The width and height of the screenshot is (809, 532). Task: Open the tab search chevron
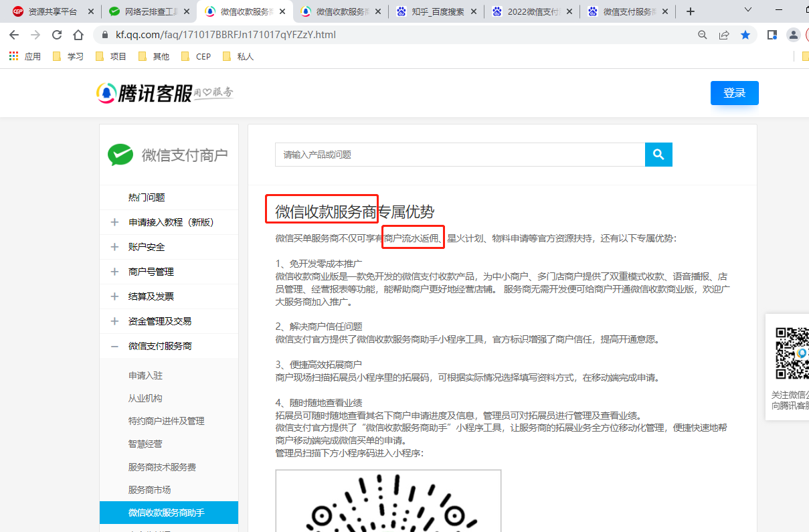[x=749, y=10]
